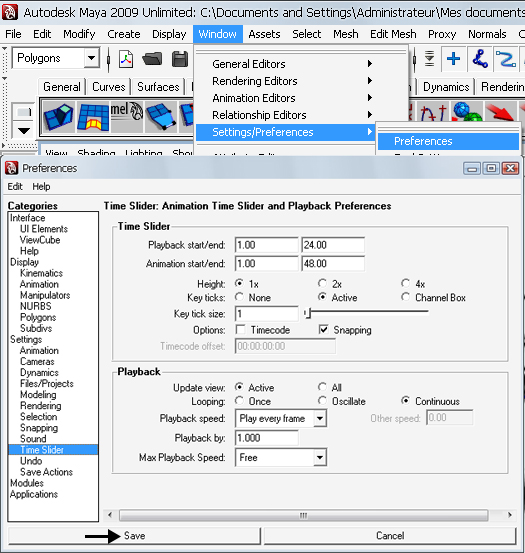Adjust the Key tick size slider
The width and height of the screenshot is (525, 553).
coord(307,313)
